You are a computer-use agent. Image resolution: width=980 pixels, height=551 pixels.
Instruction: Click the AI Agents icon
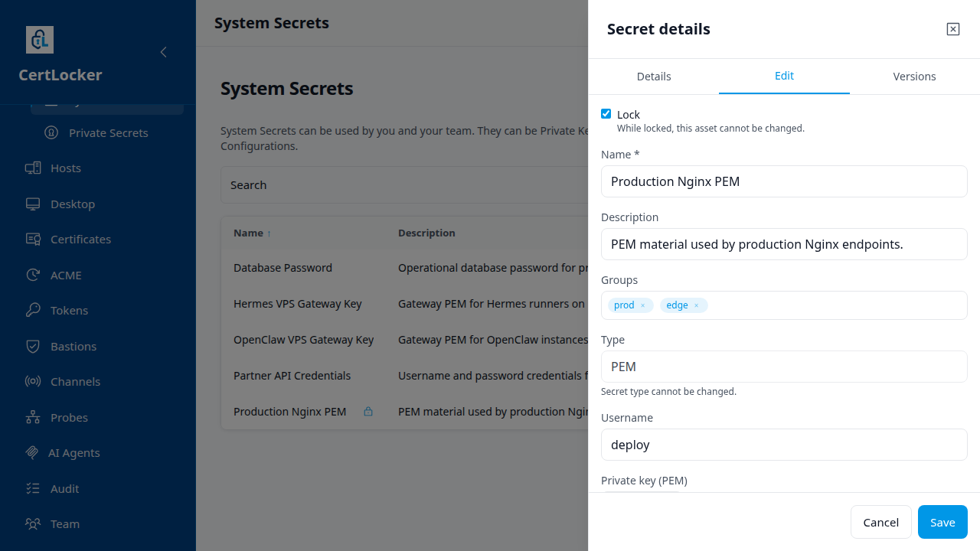[32, 453]
